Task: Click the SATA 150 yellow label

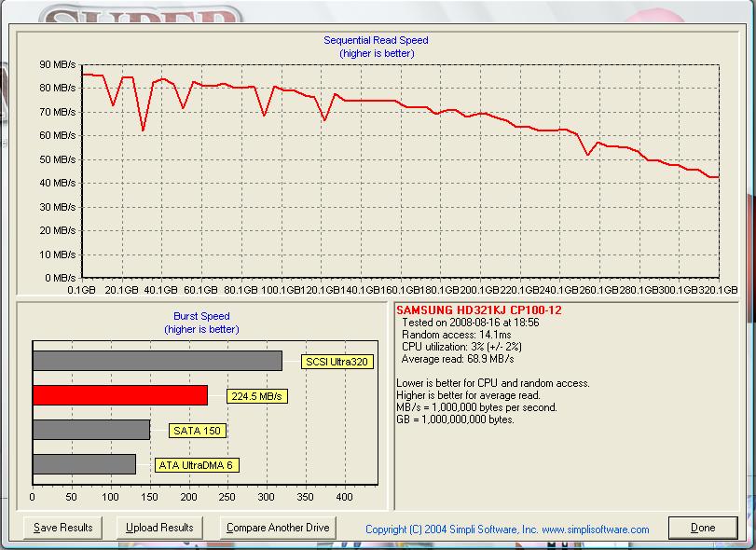Action: point(199,431)
